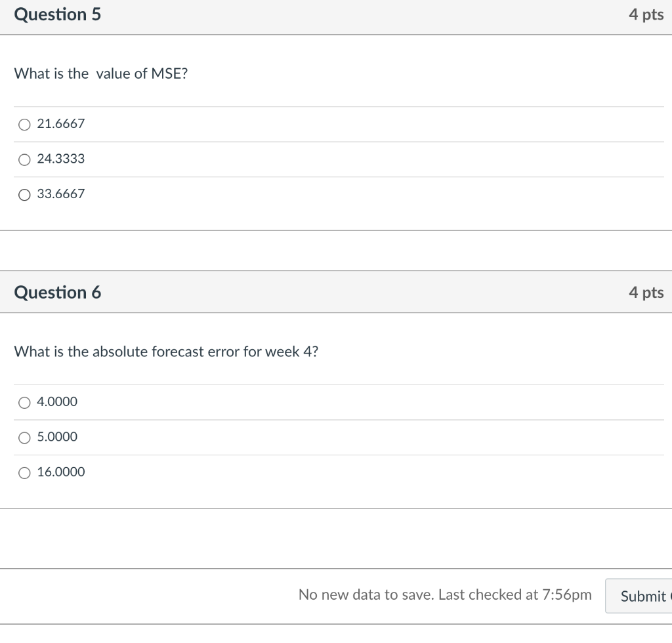Pick the 33.6667 radio button
Viewport: 672px width, 643px height.
pos(24,194)
